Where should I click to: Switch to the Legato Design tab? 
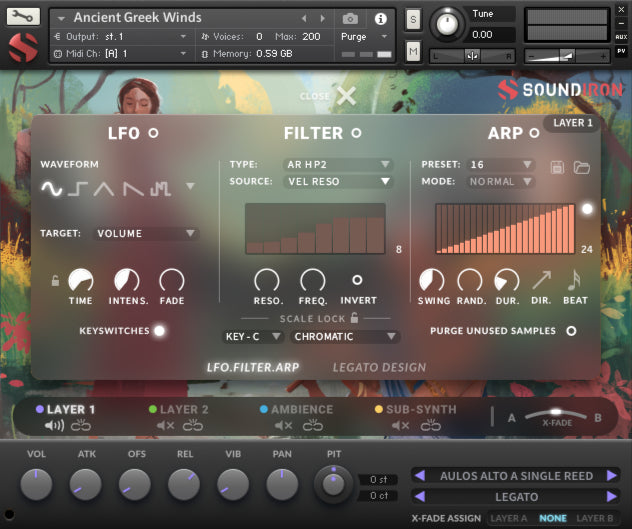(x=378, y=367)
